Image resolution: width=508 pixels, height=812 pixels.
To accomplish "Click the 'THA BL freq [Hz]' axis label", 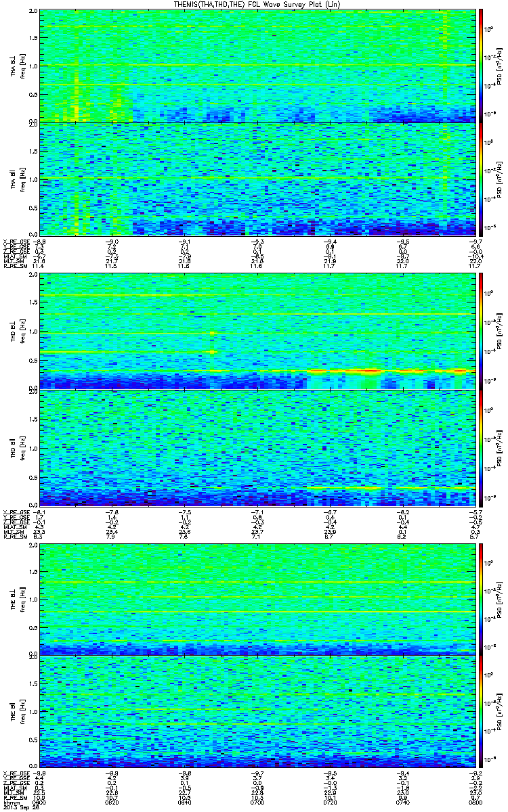I will tap(17, 66).
